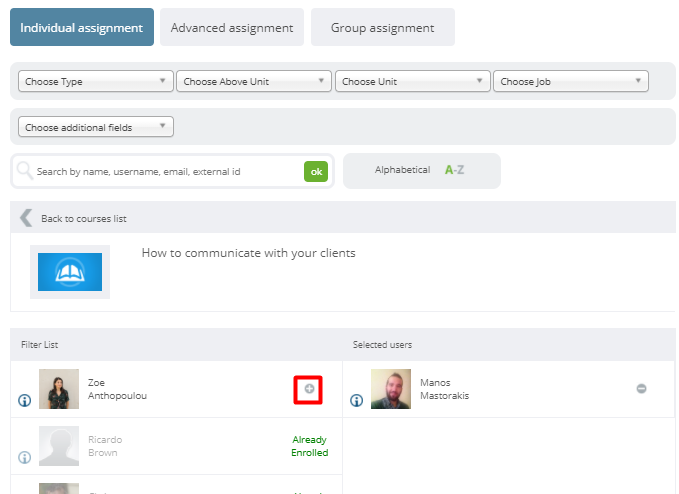Image resolution: width=679 pixels, height=494 pixels.
Task: Open Choose additional fields dropdown
Action: pyautogui.click(x=96, y=127)
